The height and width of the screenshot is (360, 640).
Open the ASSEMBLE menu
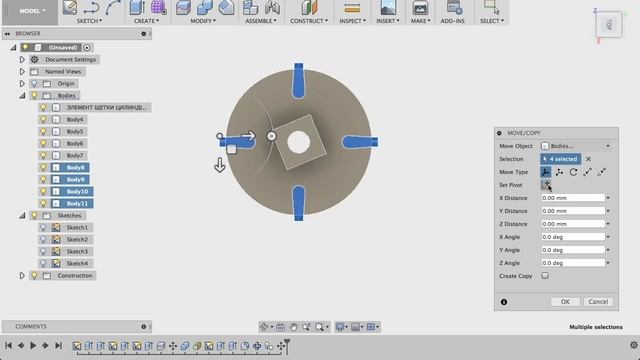click(x=261, y=21)
